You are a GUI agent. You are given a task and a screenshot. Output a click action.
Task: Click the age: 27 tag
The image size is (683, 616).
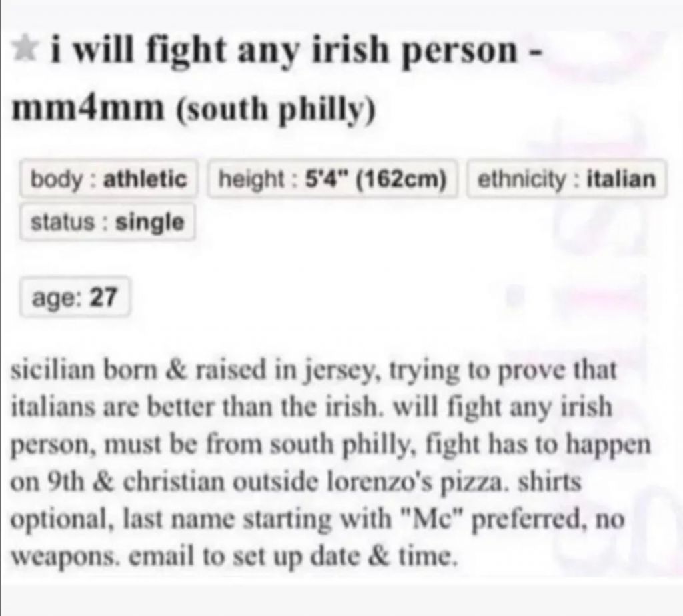click(75, 297)
